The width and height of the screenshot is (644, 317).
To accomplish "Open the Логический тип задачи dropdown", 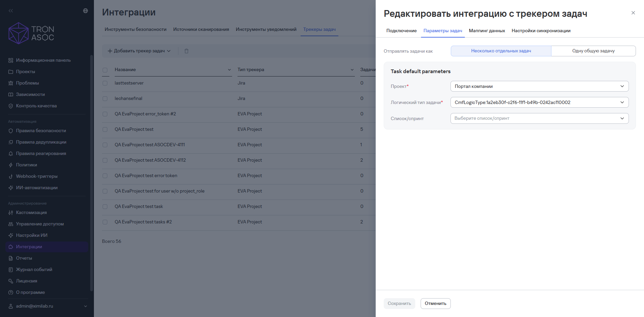I will pos(539,102).
